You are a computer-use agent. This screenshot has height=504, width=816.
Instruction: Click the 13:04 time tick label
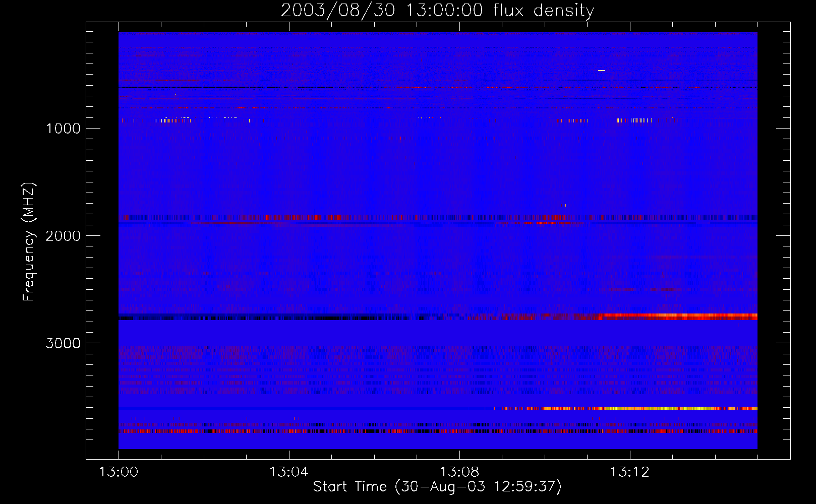click(289, 472)
